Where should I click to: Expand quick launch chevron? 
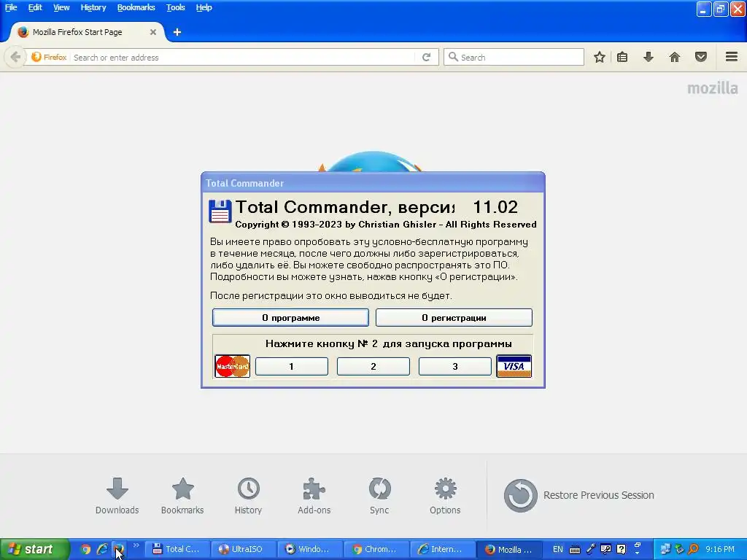136,545
